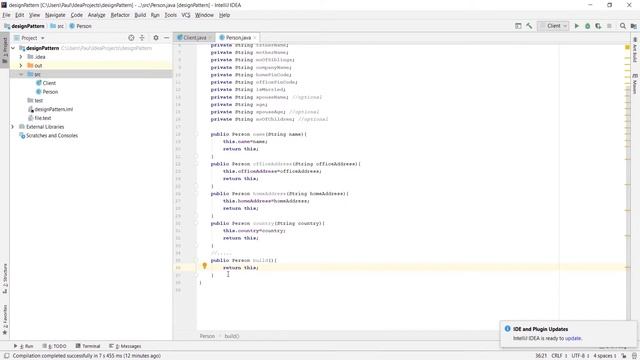Collapse the designPattern root node
Viewport: 640px width, 360px height.
point(13,48)
